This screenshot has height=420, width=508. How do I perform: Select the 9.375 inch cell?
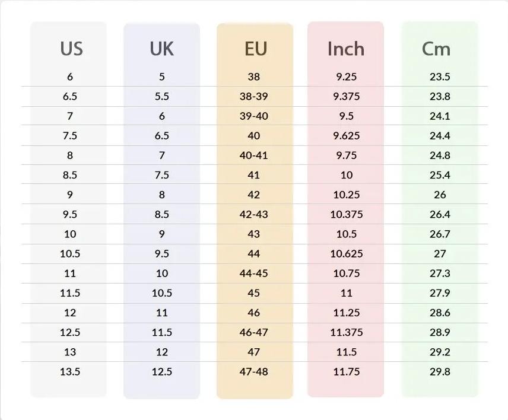(x=347, y=96)
